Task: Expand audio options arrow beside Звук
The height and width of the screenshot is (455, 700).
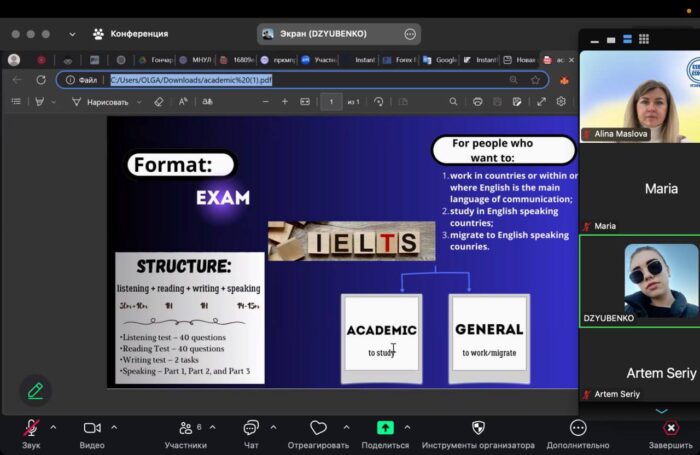Action: pos(53,427)
